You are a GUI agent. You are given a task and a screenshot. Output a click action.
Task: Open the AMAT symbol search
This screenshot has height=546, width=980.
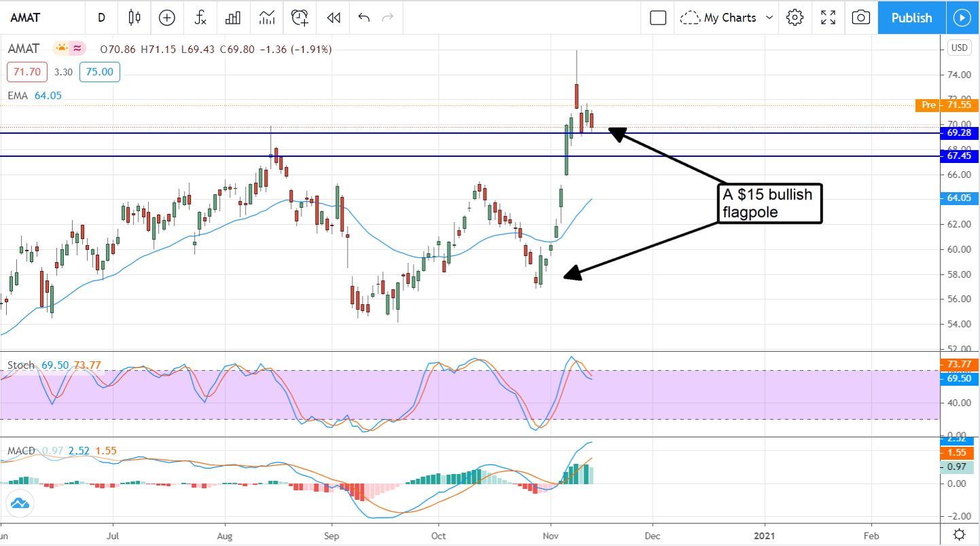[x=26, y=18]
